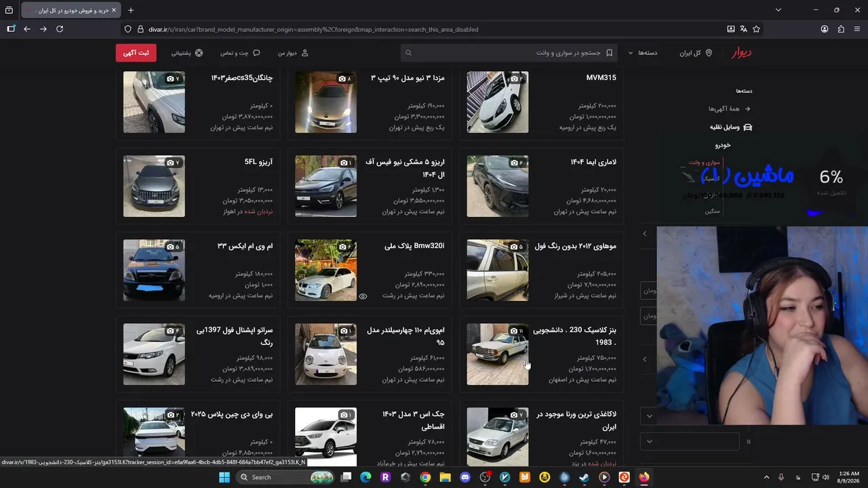Open دیوار من account menu
Image resolution: width=868 pixels, height=488 pixels.
pos(293,53)
